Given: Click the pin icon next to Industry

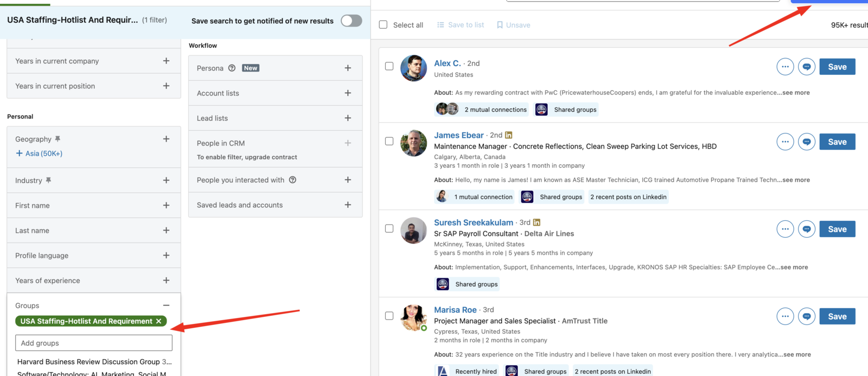Looking at the screenshot, I should tap(48, 180).
